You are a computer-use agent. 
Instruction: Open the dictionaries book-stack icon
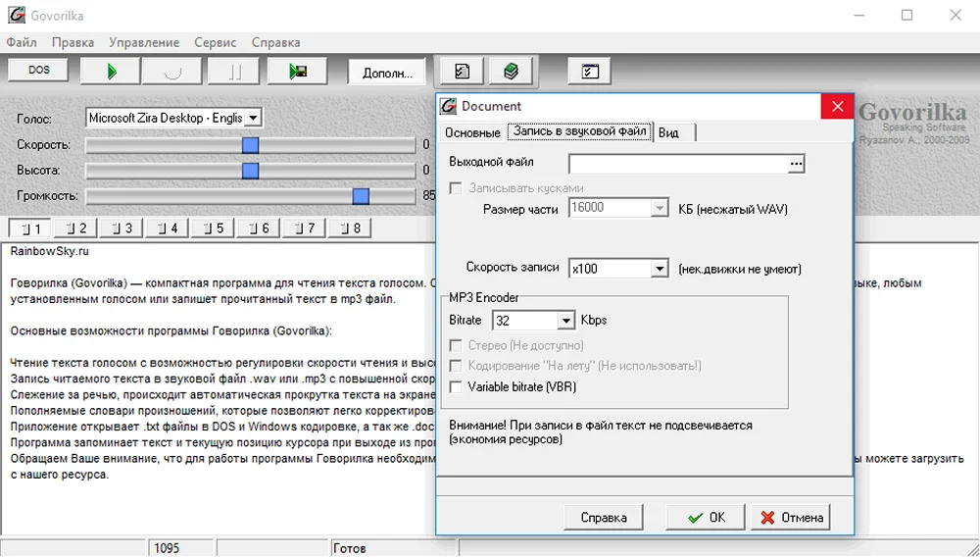tap(510, 72)
